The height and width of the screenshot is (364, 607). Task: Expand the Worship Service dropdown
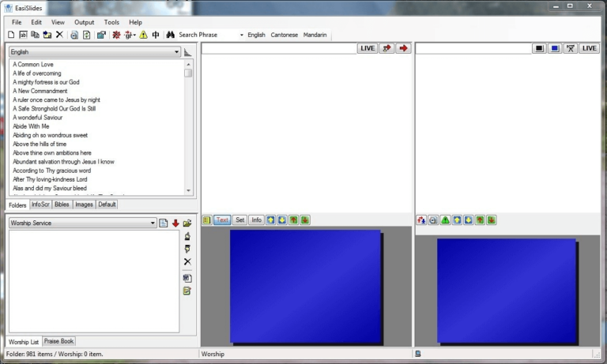click(x=153, y=223)
